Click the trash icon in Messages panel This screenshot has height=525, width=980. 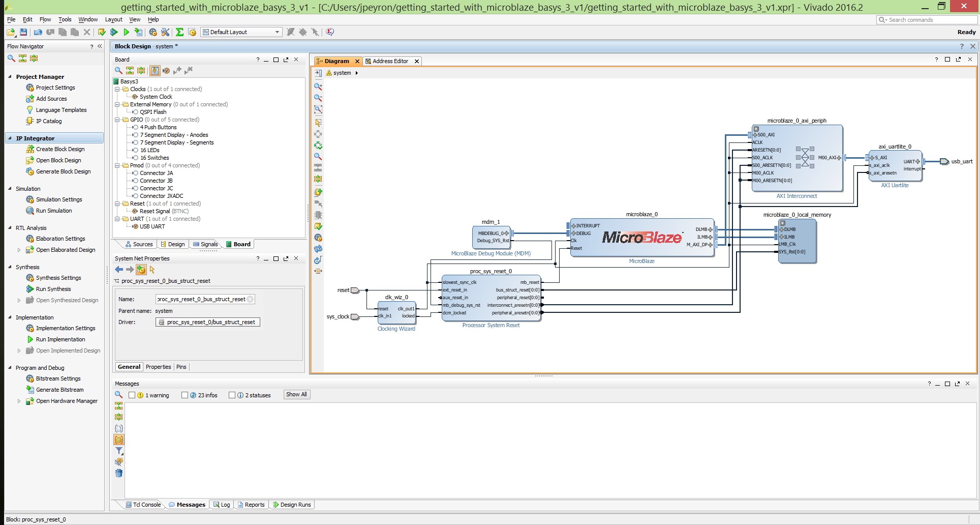coord(119,473)
